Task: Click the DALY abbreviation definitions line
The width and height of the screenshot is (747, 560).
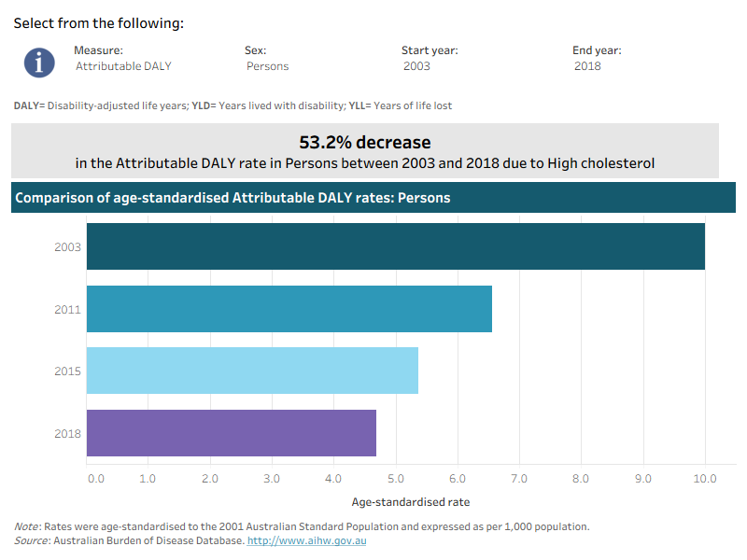Action: click(x=233, y=105)
